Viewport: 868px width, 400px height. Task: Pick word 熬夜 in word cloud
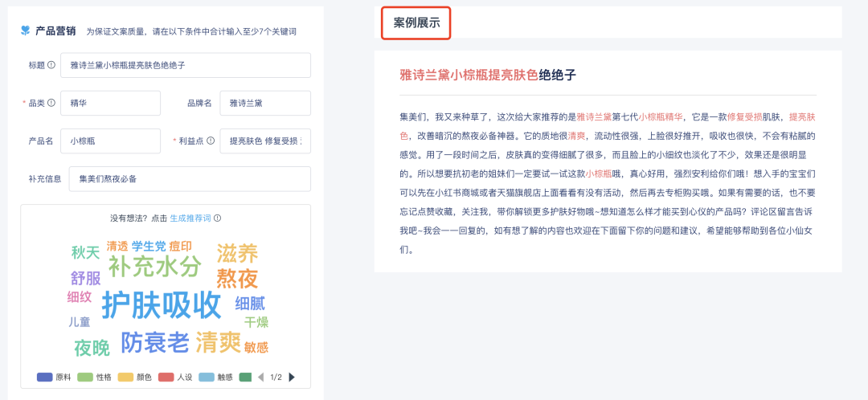(237, 278)
